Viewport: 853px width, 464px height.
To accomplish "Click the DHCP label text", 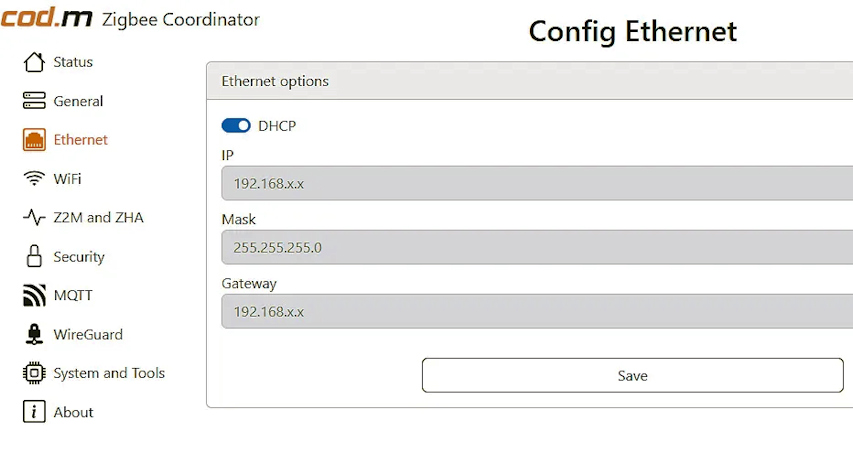I will [x=277, y=126].
